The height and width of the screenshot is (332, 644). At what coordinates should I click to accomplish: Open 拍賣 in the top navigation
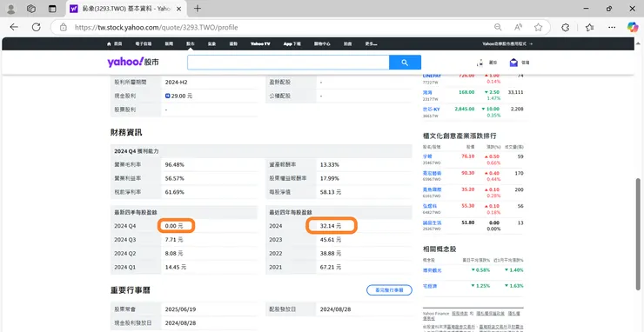tap(347, 43)
